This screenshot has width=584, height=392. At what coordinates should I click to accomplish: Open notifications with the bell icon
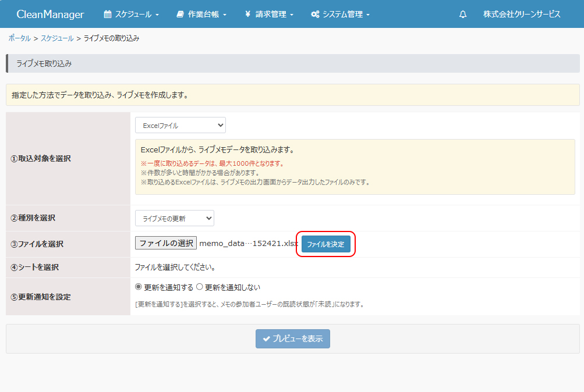pyautogui.click(x=463, y=14)
